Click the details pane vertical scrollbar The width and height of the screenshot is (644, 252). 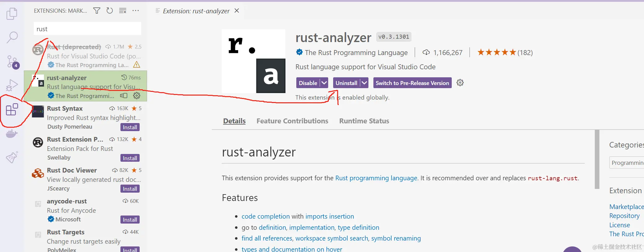[x=597, y=159]
